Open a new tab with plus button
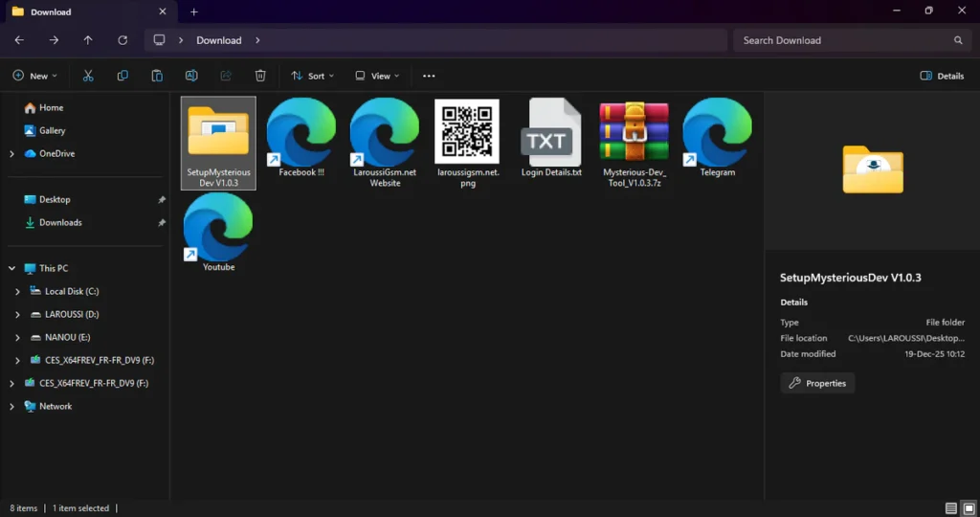Screen dimensions: 980x517 coord(194,11)
